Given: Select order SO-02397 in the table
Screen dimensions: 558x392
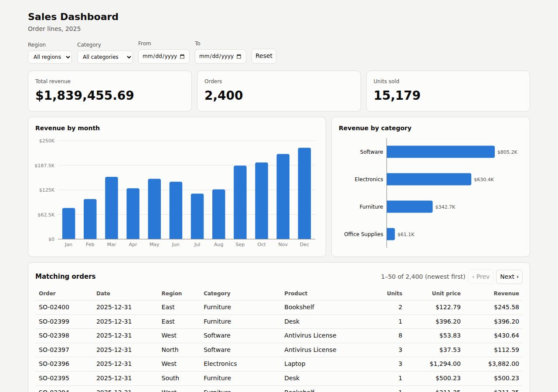Looking at the screenshot, I should click(x=279, y=350).
